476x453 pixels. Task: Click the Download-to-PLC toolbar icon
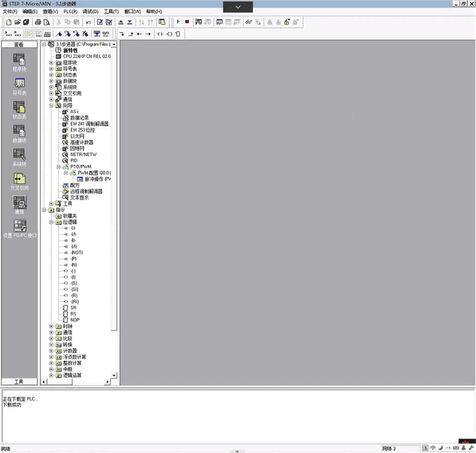click(129, 22)
